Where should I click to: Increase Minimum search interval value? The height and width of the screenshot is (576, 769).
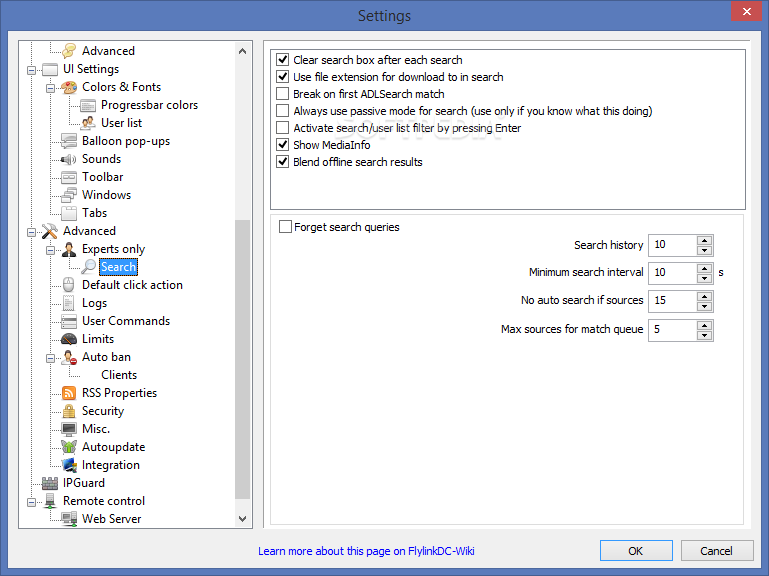click(x=705, y=268)
